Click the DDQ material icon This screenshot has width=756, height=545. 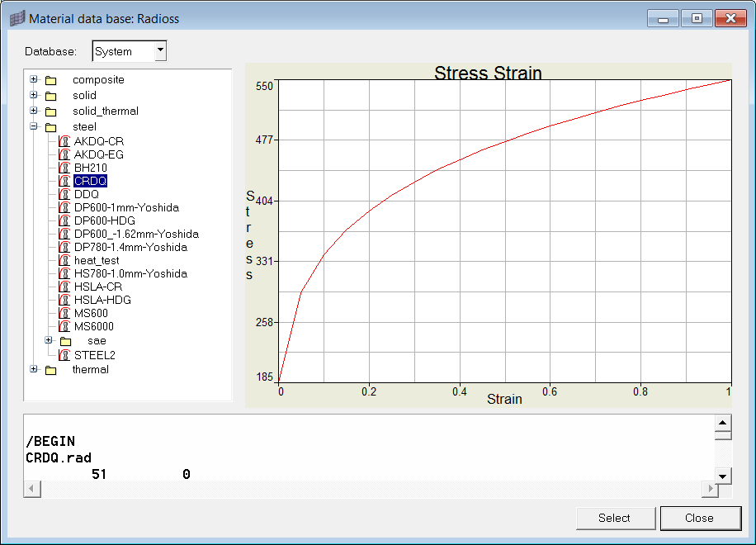click(64, 194)
